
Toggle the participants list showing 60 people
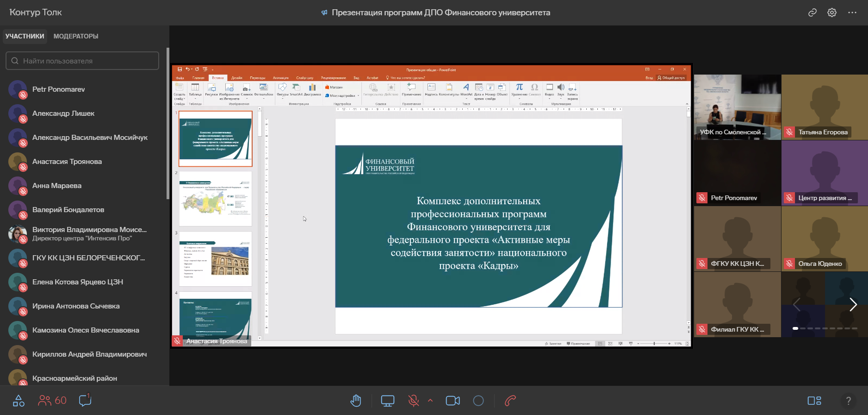pyautogui.click(x=52, y=401)
